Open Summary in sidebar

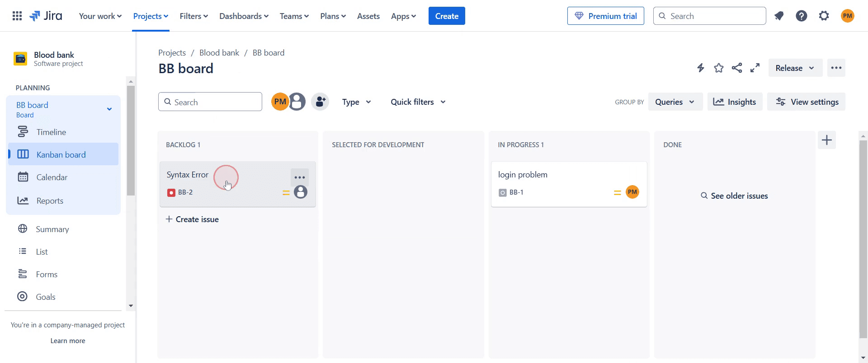click(x=63, y=229)
